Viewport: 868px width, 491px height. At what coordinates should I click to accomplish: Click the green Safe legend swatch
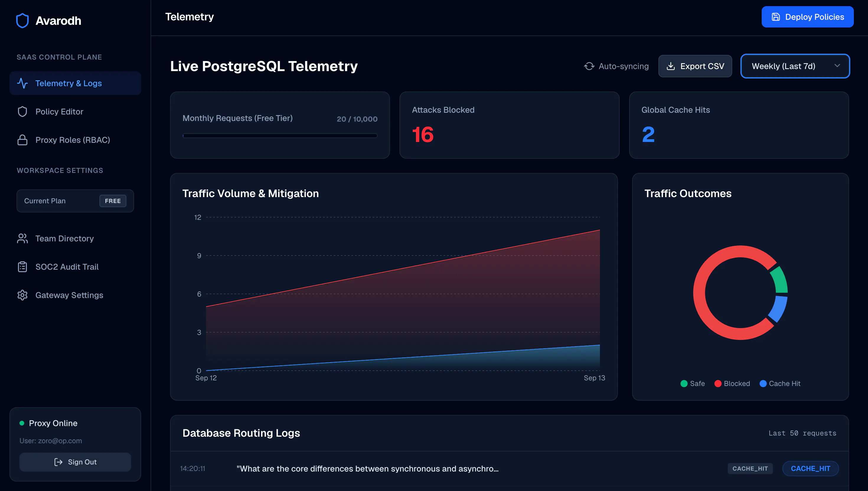pos(684,383)
